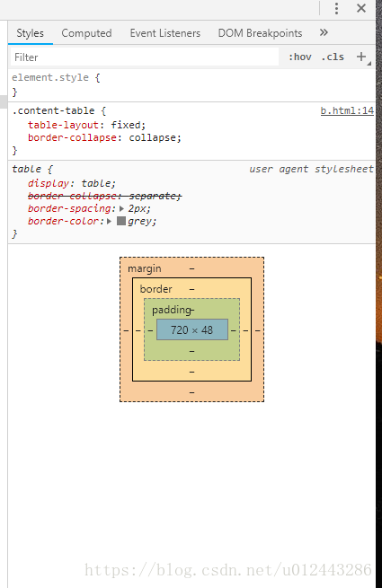
Task: Add a new style rule with the plus icon
Action: pyautogui.click(x=361, y=57)
